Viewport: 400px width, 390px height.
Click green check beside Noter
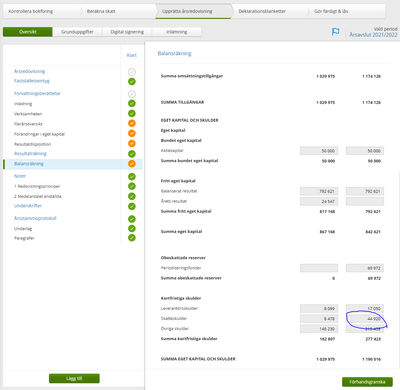click(x=132, y=176)
